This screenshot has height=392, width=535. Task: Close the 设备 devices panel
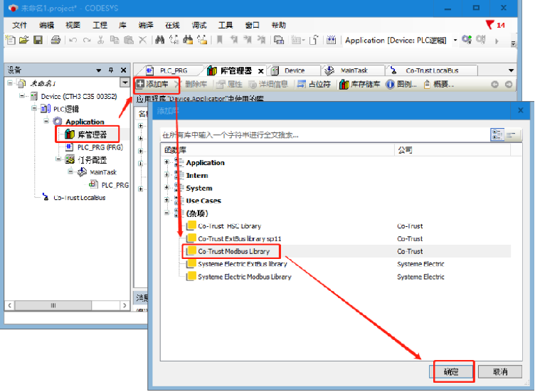(124, 70)
